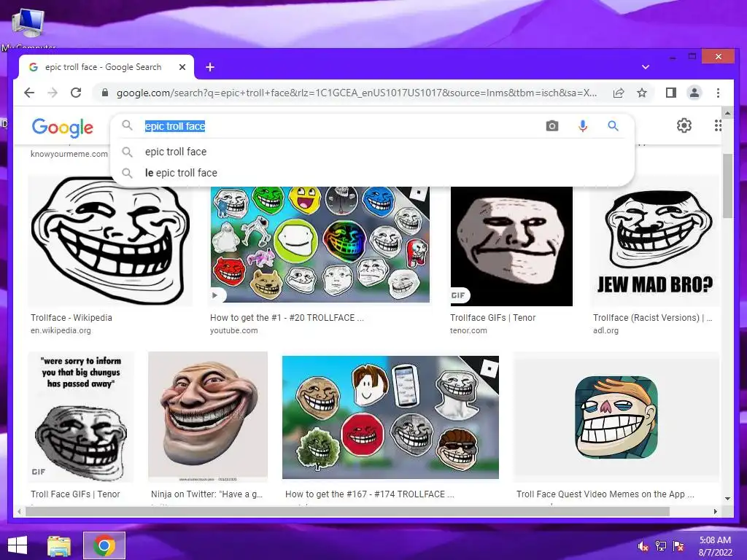Click 'Trollface (Racist Versions)' title link

point(652,318)
